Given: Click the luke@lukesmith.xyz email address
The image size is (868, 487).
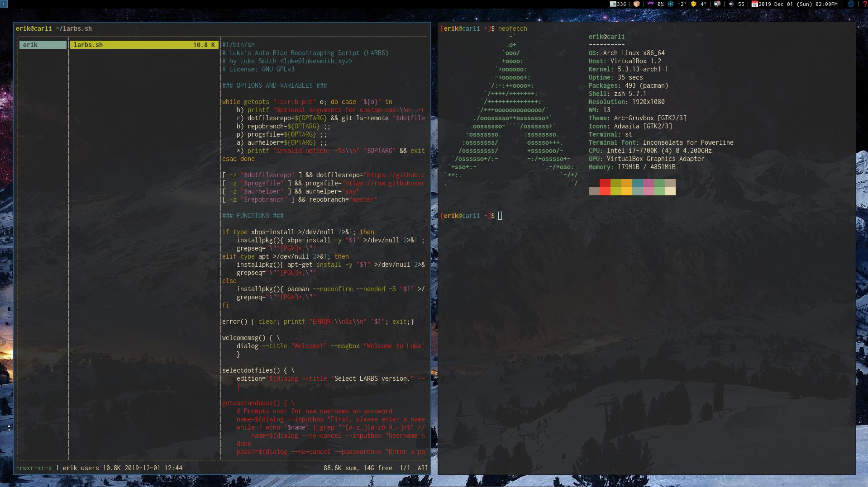Looking at the screenshot, I should click(317, 61).
